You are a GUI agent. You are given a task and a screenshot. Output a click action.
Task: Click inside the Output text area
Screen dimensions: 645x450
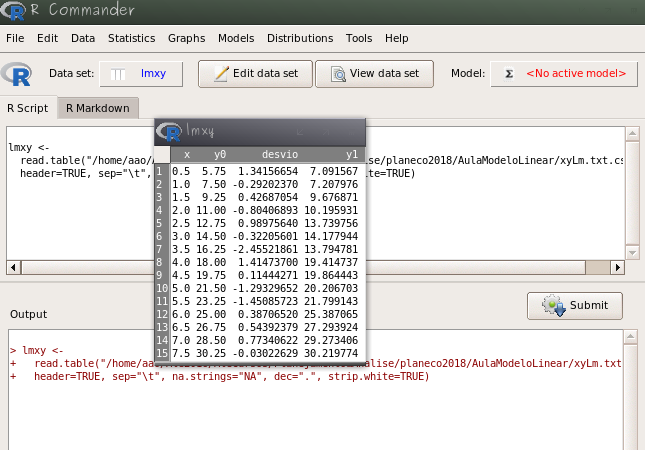[300, 415]
